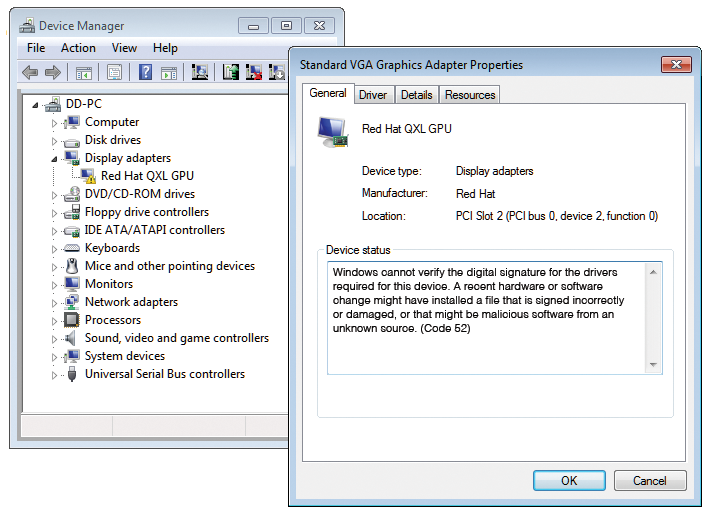Select the Floppy drive controllers icon
The image size is (710, 516).
coord(72,212)
